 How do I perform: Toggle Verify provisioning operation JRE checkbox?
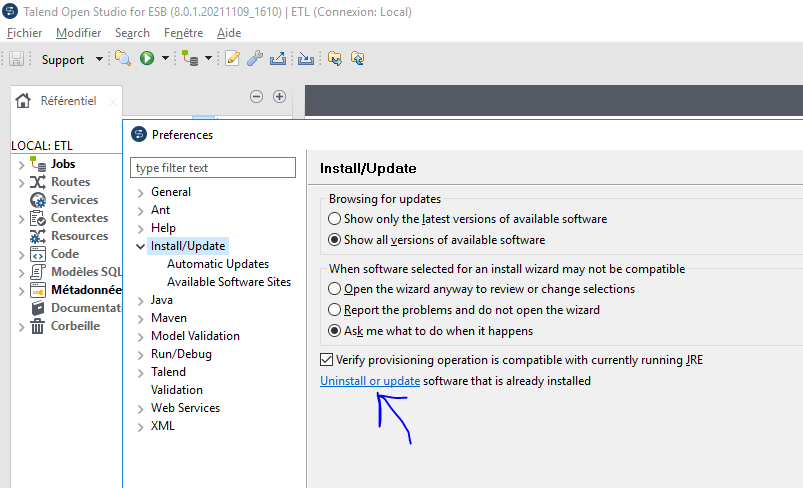(x=326, y=359)
